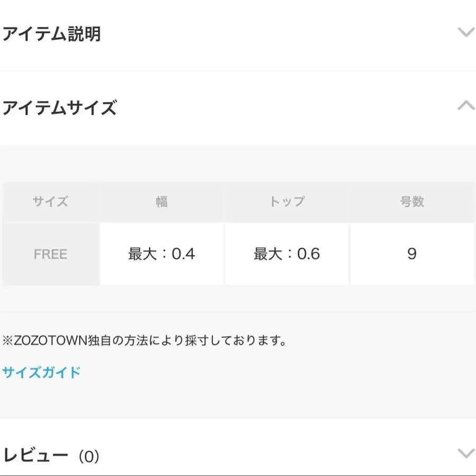Screen dimensions: 476x476
Task: Select the 幅 width column header
Action: [161, 202]
